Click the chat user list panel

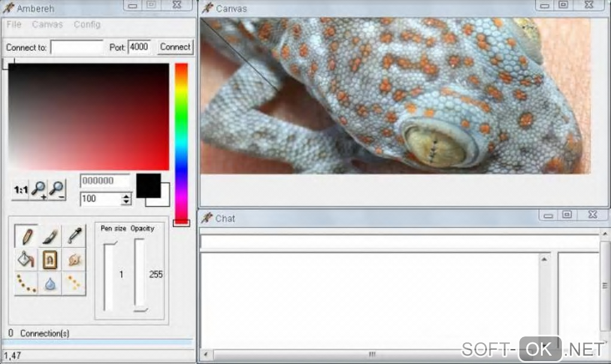coord(578,300)
